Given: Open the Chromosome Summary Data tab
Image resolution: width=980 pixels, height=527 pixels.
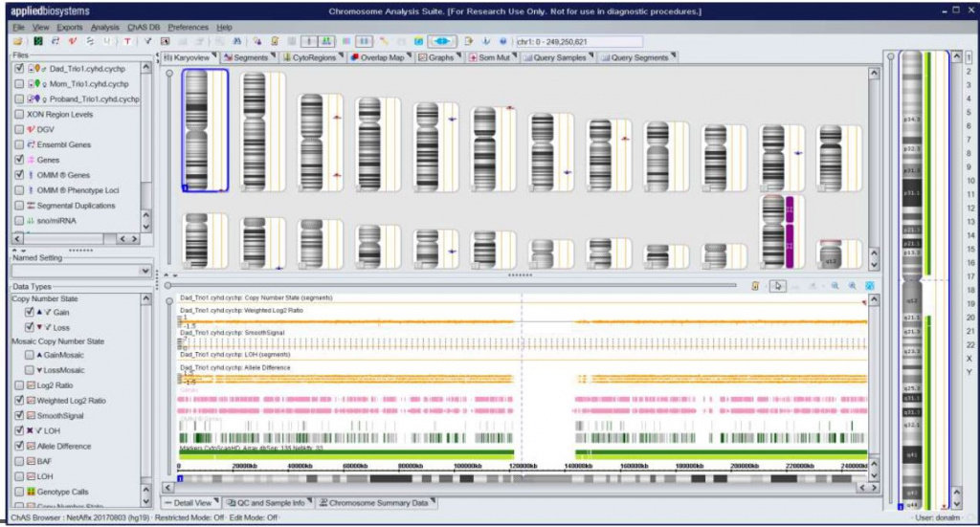Looking at the screenshot, I should (377, 502).
